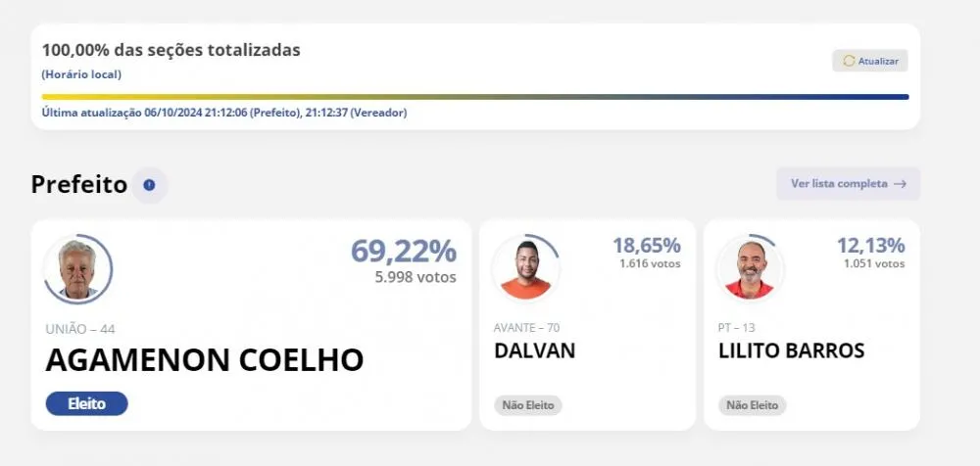Image resolution: width=980 pixels, height=466 pixels.
Task: Click the arrow icon beside Ver lista completa
Action: coord(900,184)
